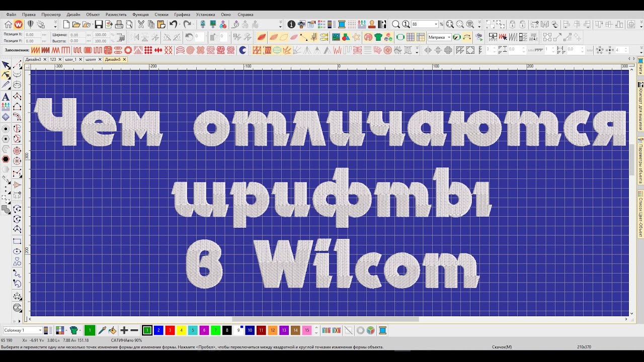Copy the selected object
Viewport: 644px width, 362px height.
point(151,24)
